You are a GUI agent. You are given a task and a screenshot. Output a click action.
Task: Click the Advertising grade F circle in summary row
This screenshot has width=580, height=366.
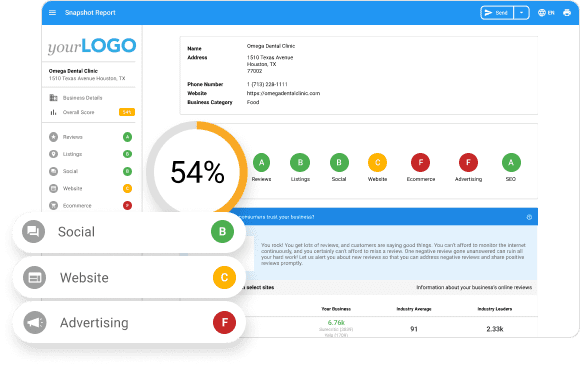[x=468, y=162]
